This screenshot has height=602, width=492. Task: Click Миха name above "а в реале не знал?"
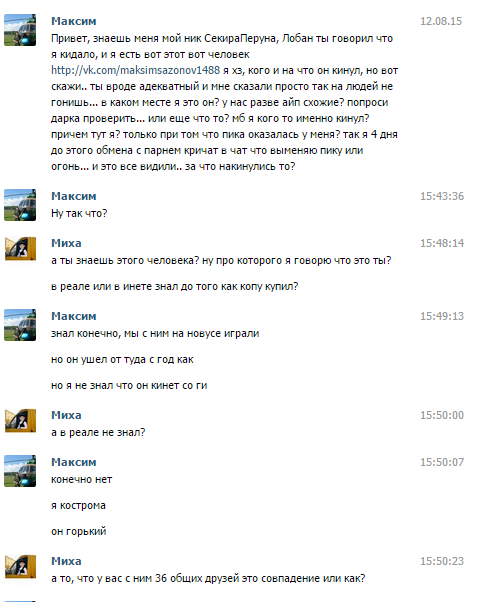pyautogui.click(x=66, y=415)
